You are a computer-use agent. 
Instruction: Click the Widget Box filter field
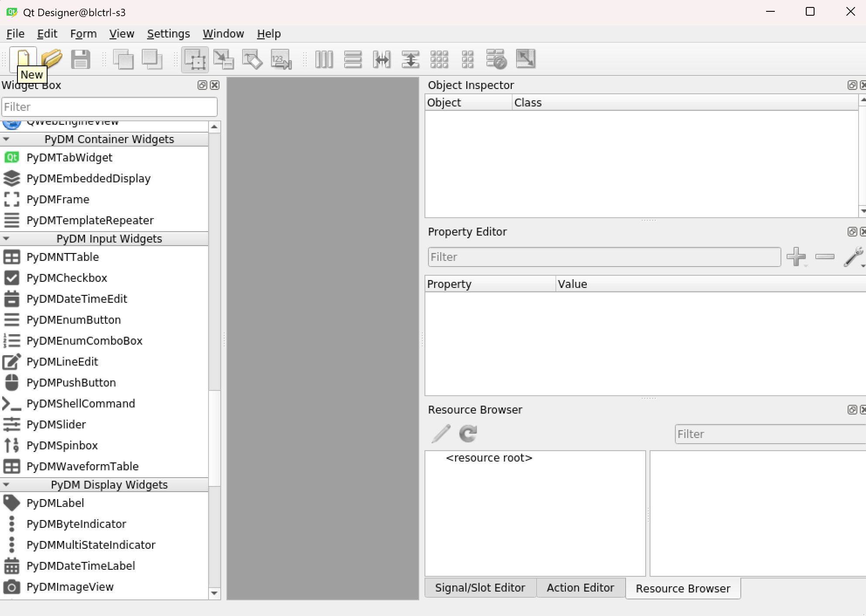[109, 107]
